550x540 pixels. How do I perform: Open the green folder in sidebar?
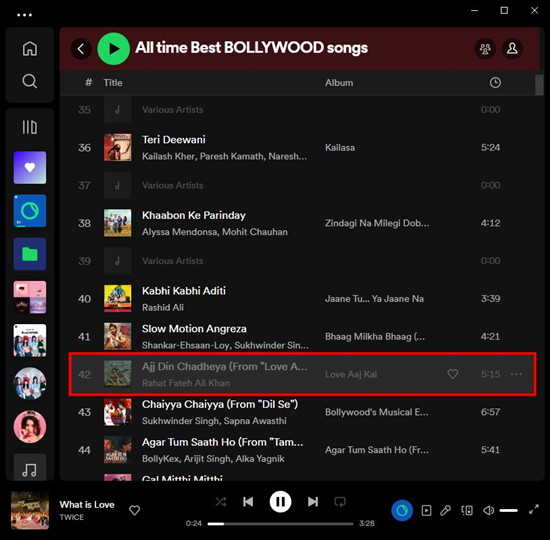[x=30, y=254]
